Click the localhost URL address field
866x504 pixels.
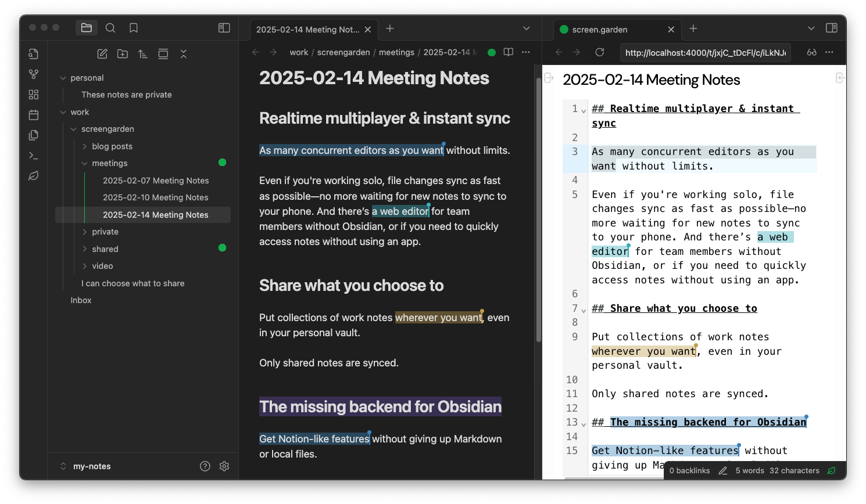pos(705,52)
